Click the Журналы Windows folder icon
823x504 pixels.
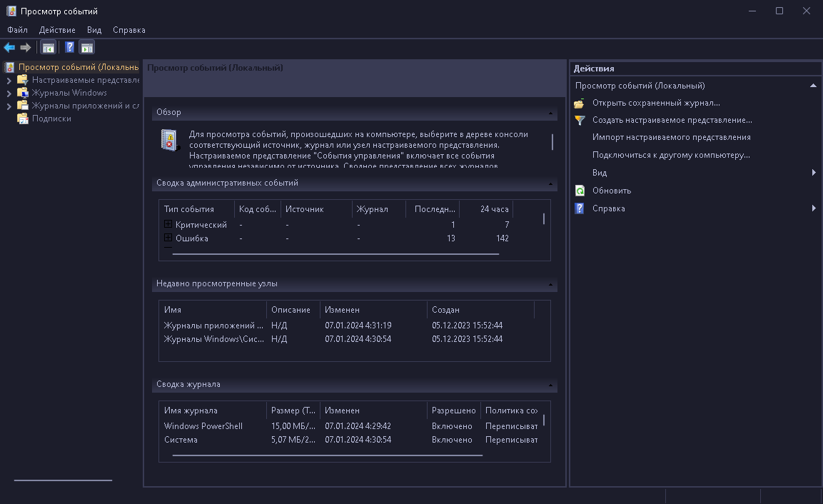coord(23,93)
